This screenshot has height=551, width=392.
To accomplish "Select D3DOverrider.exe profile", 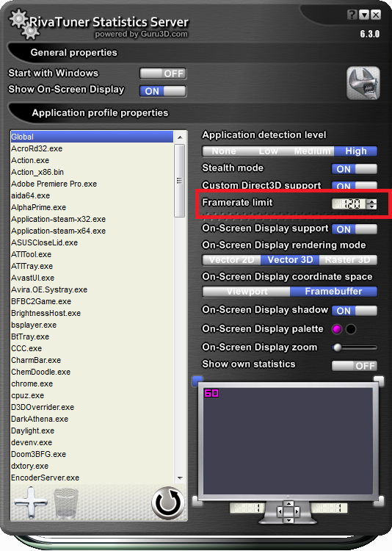I will tap(92, 407).
